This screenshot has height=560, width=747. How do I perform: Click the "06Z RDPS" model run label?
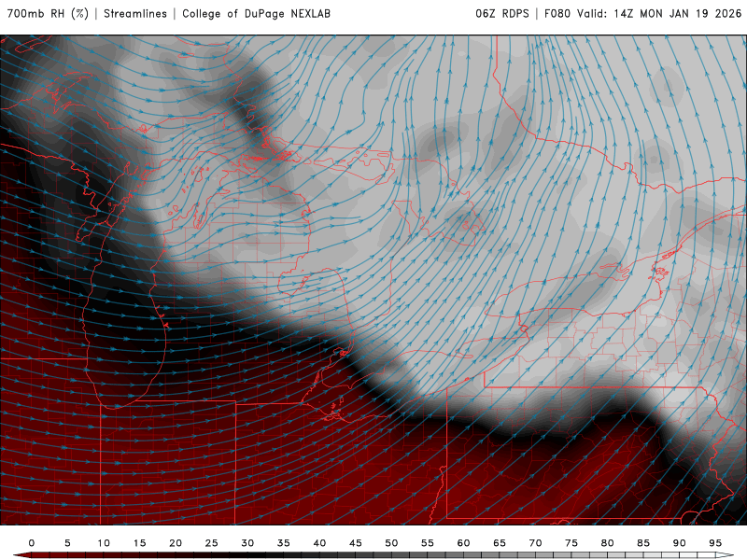(502, 13)
